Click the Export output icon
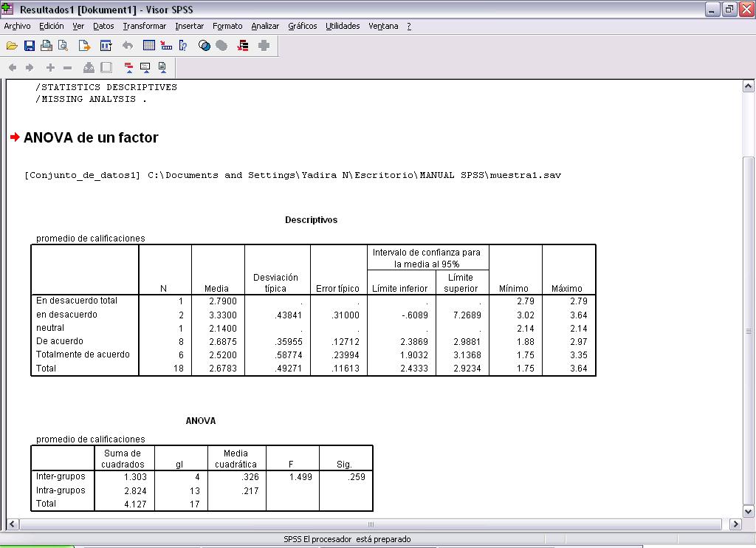 pos(84,46)
